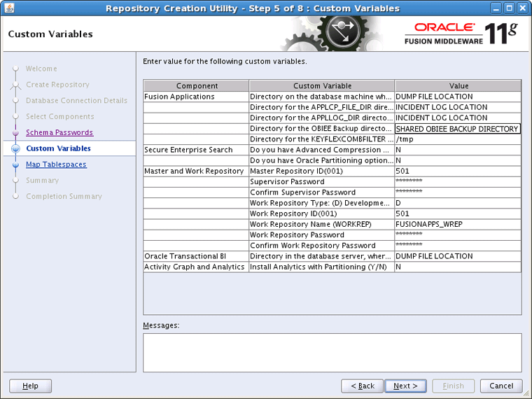
Task: Proceed with the Next button
Action: pyautogui.click(x=405, y=386)
